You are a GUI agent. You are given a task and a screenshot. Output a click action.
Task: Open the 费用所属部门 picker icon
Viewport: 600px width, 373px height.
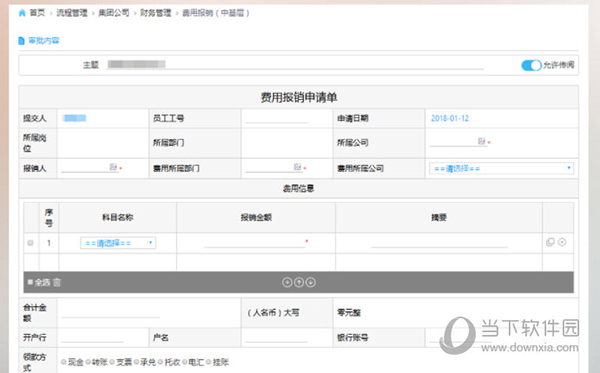point(297,167)
